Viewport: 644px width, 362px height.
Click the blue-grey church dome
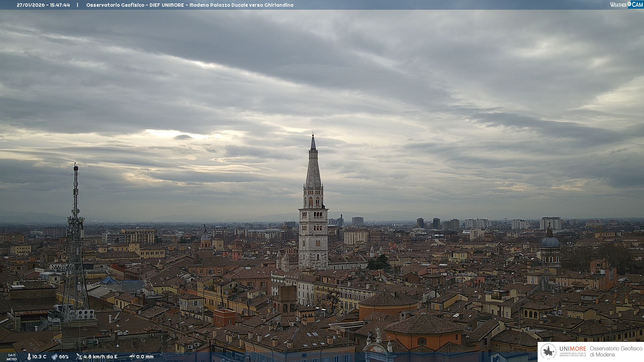tap(550, 242)
